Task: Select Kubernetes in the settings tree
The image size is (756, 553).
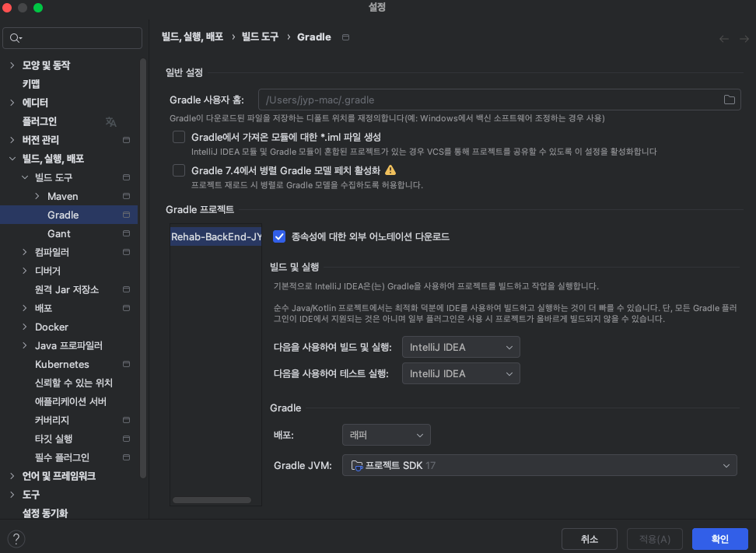Action: pyautogui.click(x=61, y=364)
